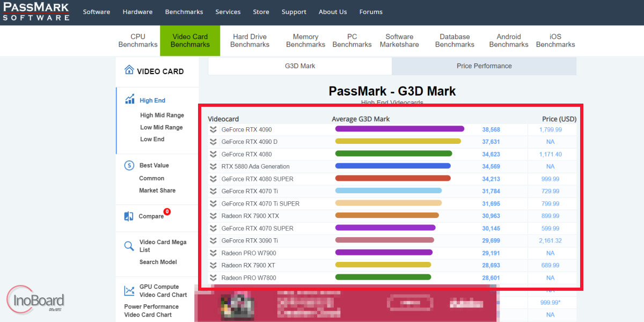644x322 pixels.
Task: Open the Common sidebar link
Action: [x=152, y=178]
